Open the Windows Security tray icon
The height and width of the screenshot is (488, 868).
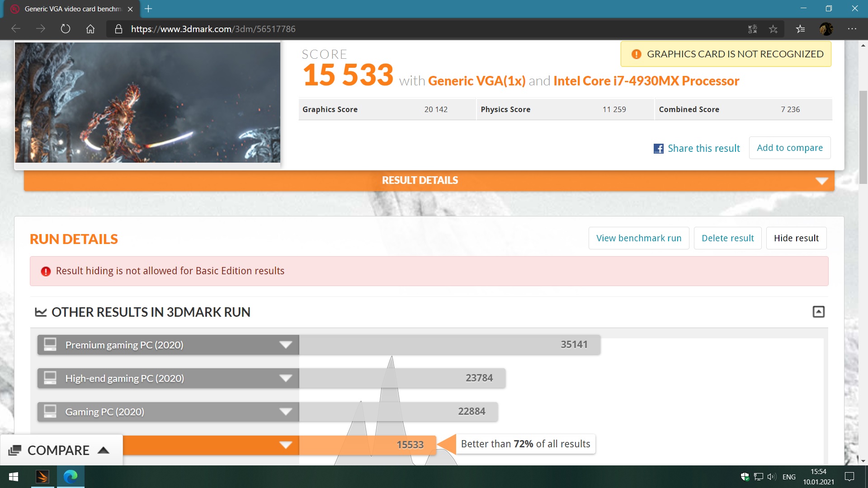(x=745, y=477)
